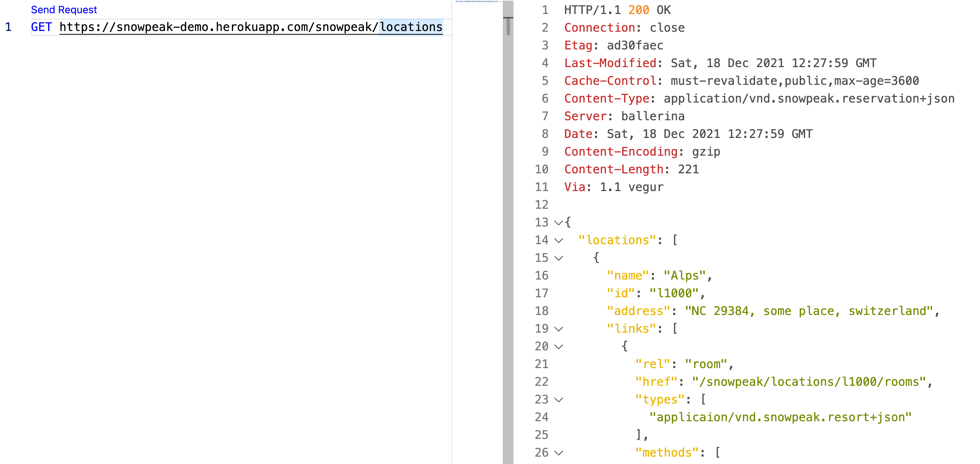Place cursor in the GET request URL
This screenshot has height=464, width=980.
[x=228, y=27]
